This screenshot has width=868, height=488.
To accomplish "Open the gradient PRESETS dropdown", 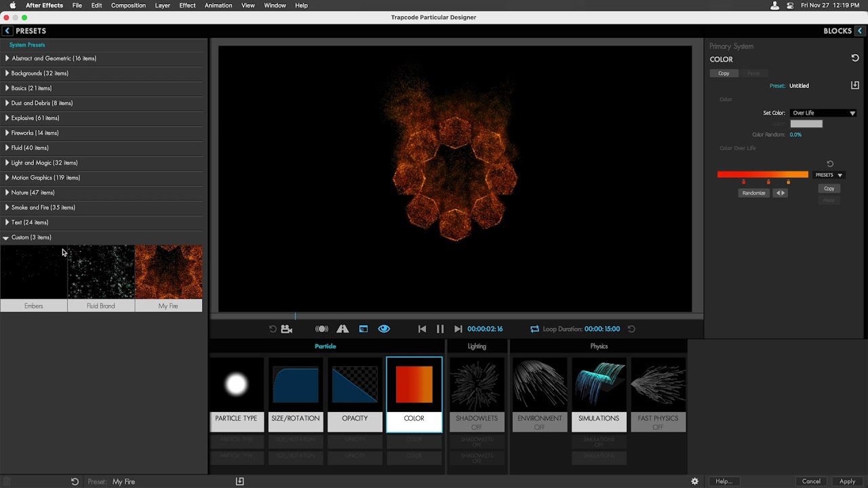I will (x=829, y=175).
